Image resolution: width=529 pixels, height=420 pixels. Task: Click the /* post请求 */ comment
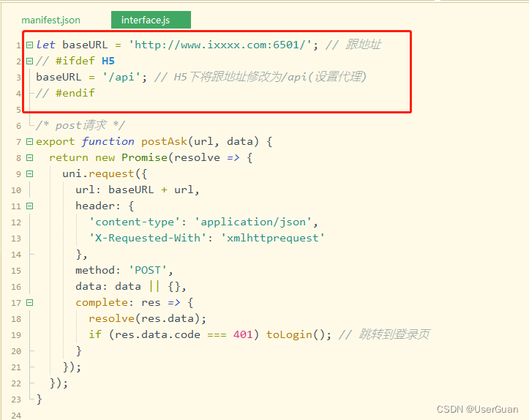tap(80, 126)
